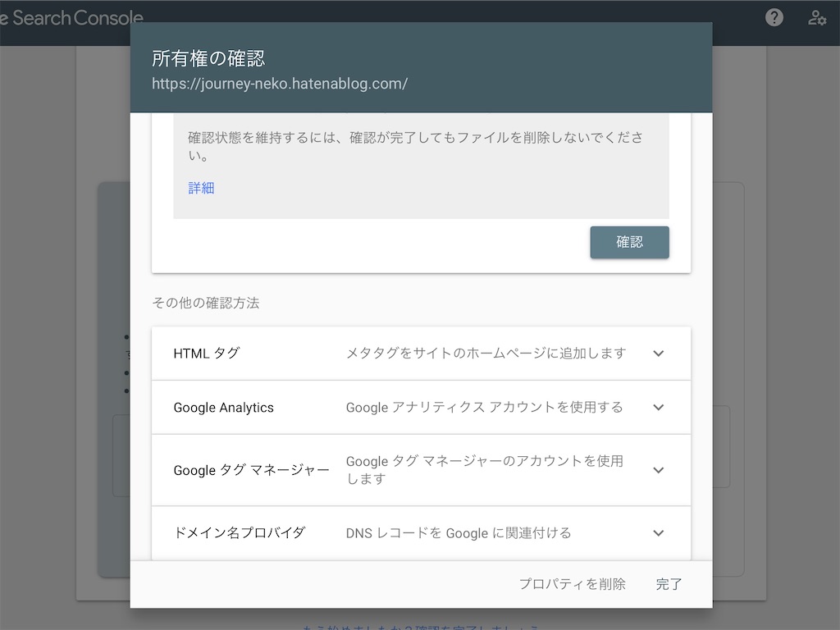Open the 詳細 details link
The width and height of the screenshot is (840, 630).
coord(200,188)
